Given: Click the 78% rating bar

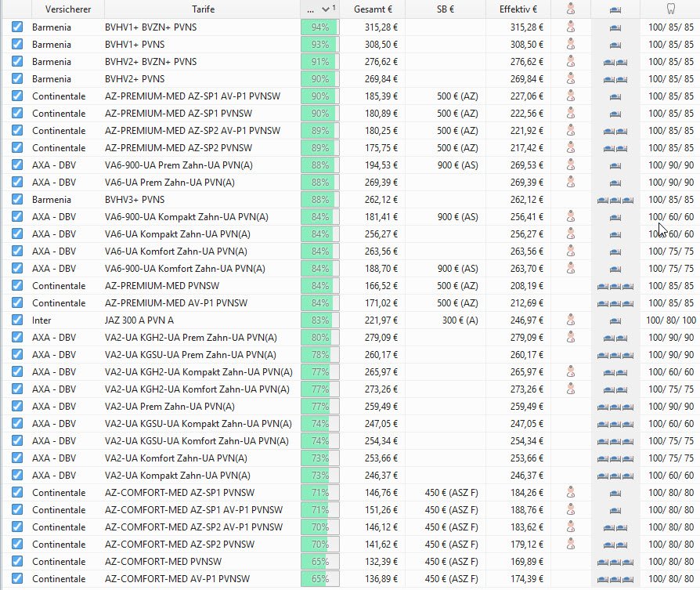Looking at the screenshot, I should (320, 355).
